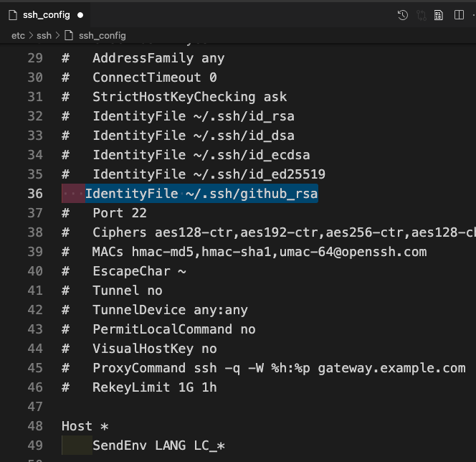Open the hex editor file icon
Image resolution: width=476 pixels, height=462 pixels.
point(439,14)
